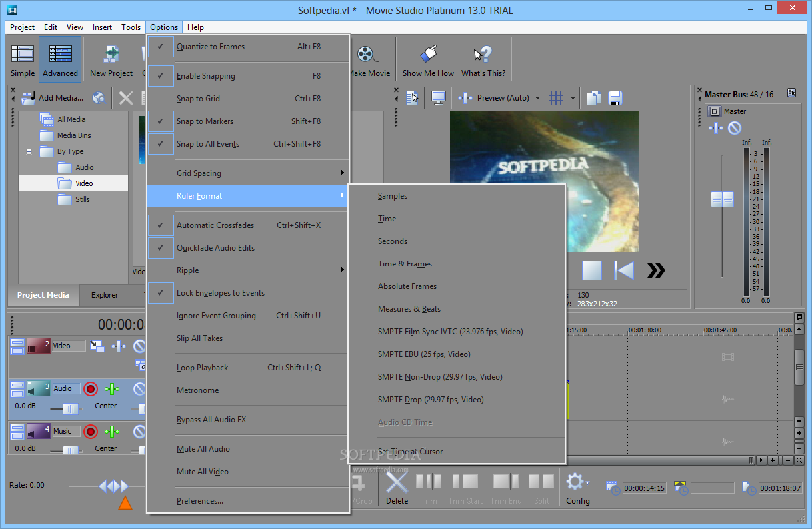Turn off Automatic Crossfades
Viewport: 812px width, 529px height.
click(249, 225)
